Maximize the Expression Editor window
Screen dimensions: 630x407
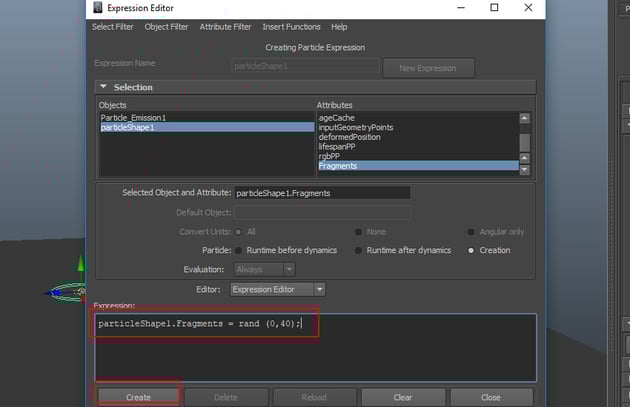[x=495, y=8]
